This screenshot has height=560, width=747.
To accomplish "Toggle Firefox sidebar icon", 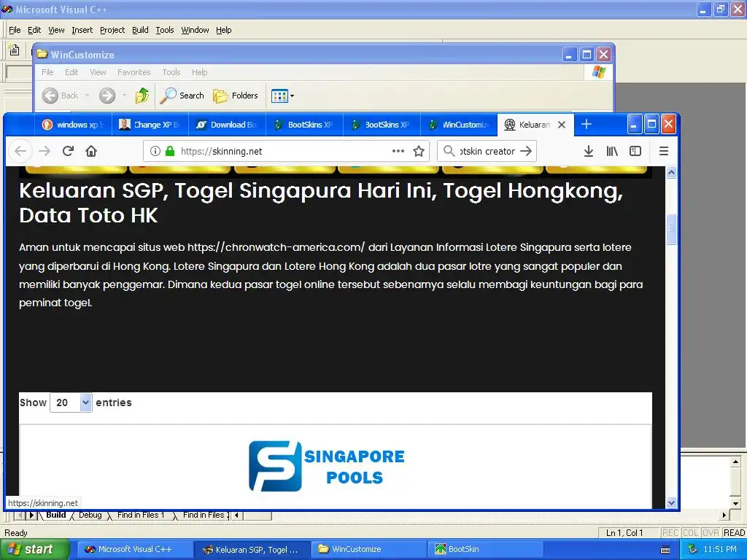I will [x=635, y=151].
